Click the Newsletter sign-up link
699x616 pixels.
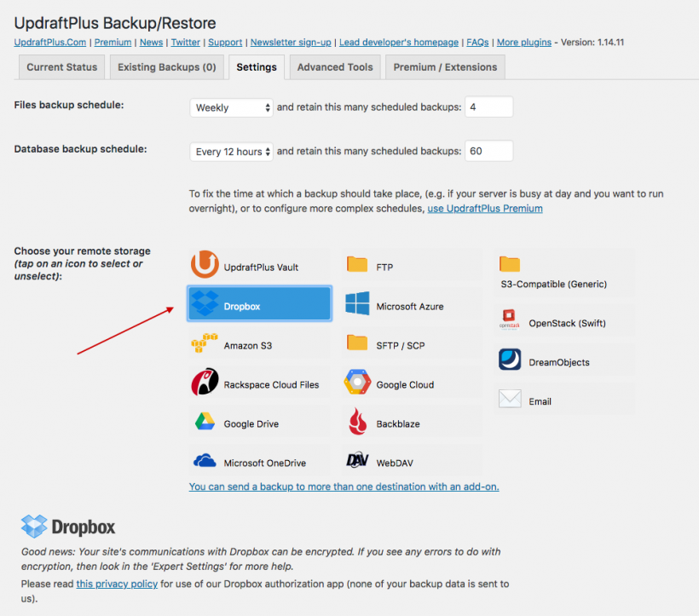(x=291, y=43)
